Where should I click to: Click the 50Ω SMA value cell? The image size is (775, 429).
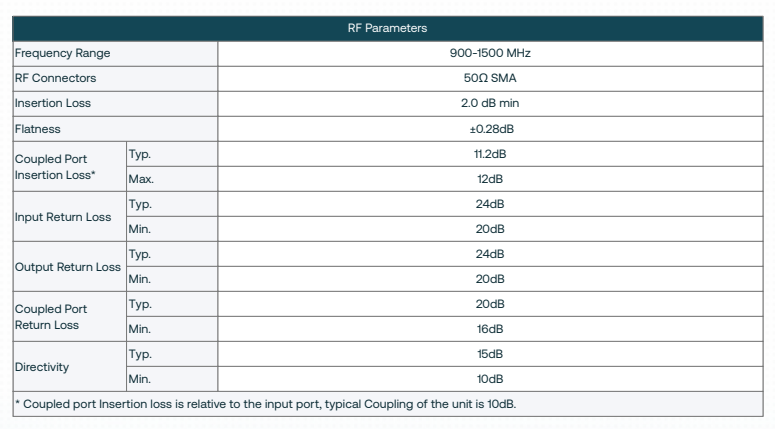click(490, 79)
